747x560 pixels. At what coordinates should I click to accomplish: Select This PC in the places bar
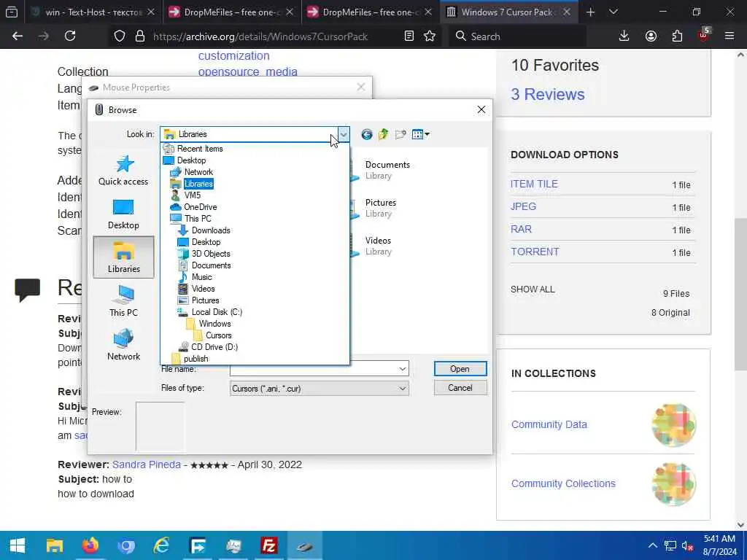(123, 301)
